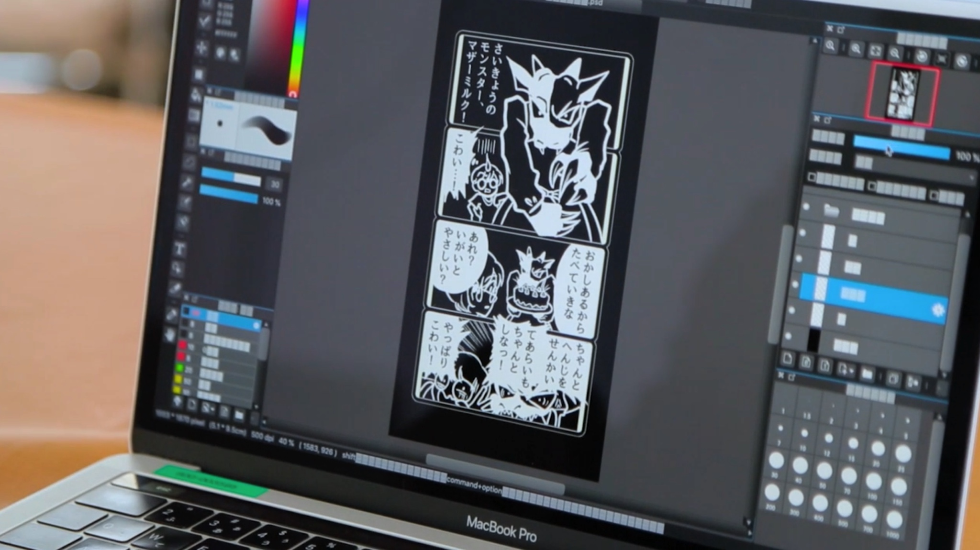Select the Move tool with four arrows
Viewport: 980px width, 550px height.
[x=202, y=47]
